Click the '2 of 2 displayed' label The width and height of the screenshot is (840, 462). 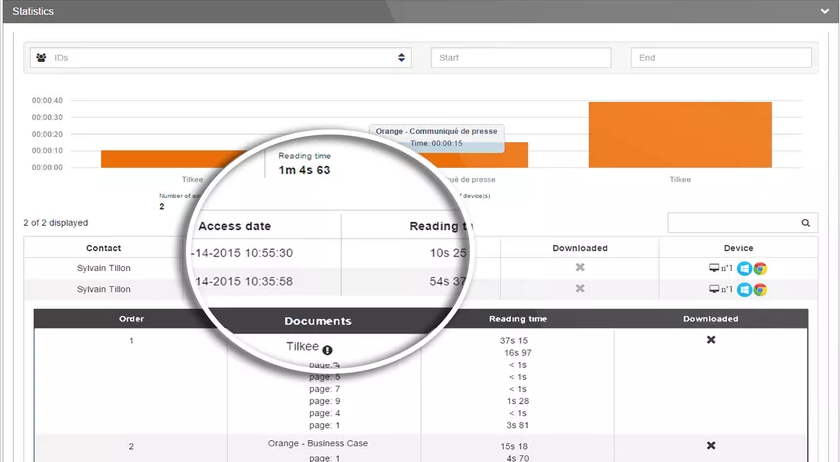point(56,223)
